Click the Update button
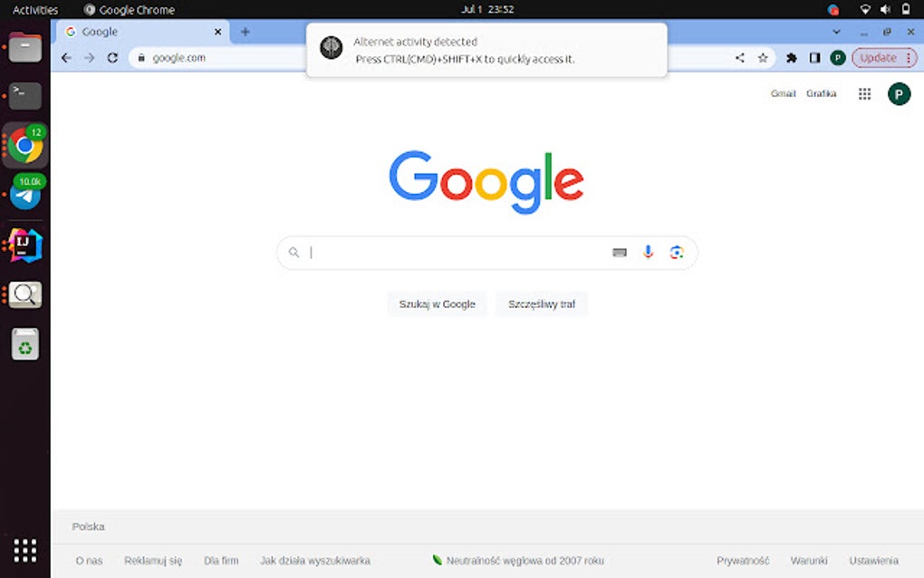Image resolution: width=924 pixels, height=578 pixels. pos(878,57)
